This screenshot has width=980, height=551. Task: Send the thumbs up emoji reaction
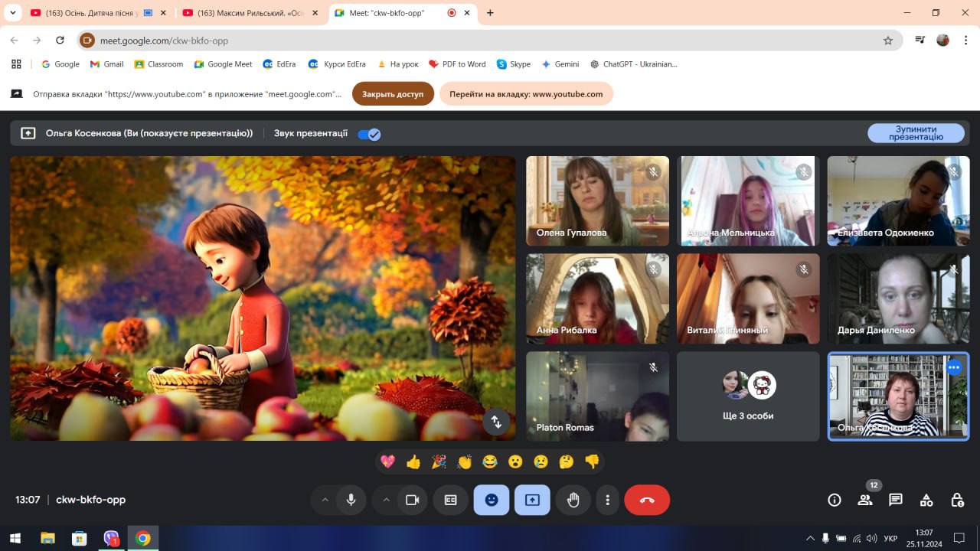tap(413, 461)
